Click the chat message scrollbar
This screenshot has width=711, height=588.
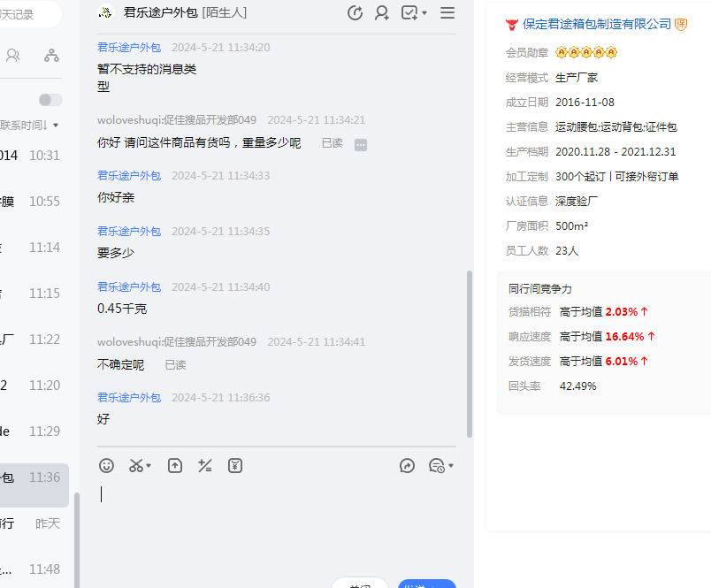[x=470, y=354]
